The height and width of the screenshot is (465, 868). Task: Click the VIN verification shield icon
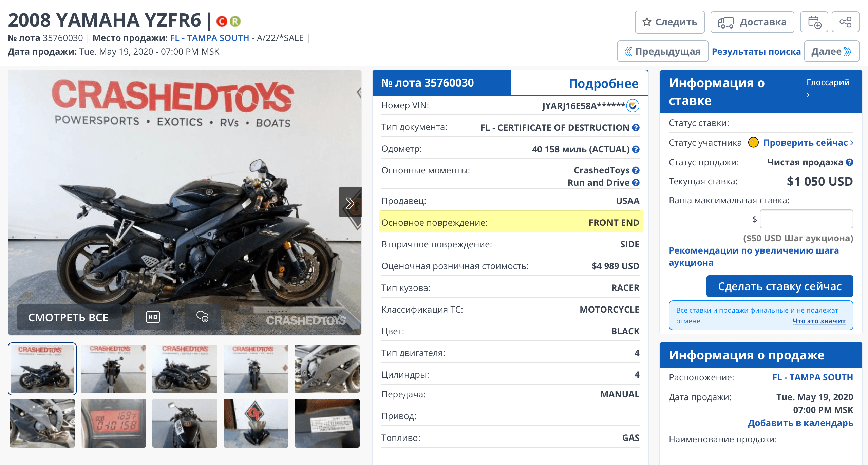click(x=633, y=106)
